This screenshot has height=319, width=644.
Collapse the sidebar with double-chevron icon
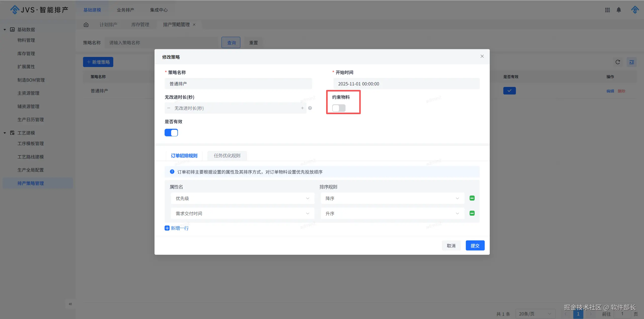pyautogui.click(x=70, y=304)
